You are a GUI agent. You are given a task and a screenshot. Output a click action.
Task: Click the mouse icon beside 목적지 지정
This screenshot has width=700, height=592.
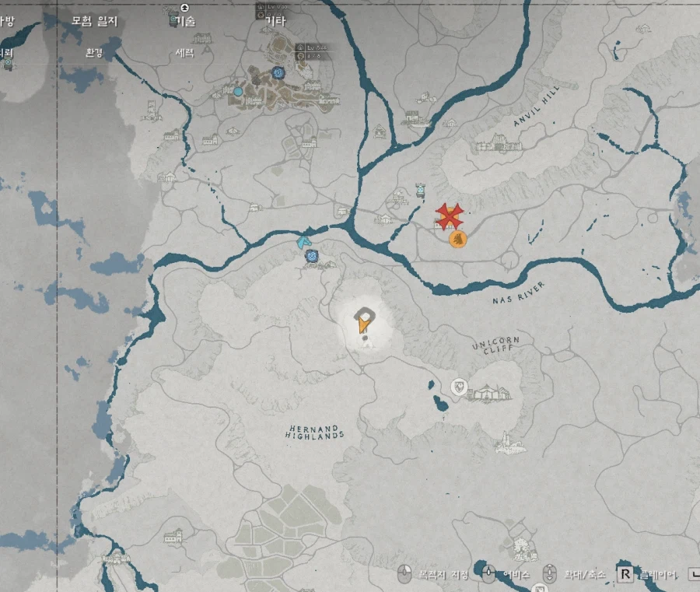404,573
